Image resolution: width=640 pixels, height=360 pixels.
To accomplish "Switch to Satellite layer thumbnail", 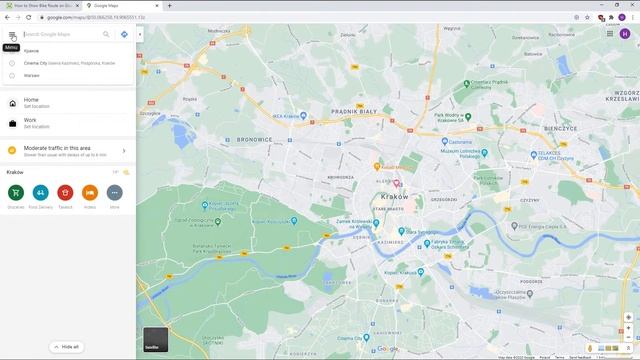I will tap(156, 340).
